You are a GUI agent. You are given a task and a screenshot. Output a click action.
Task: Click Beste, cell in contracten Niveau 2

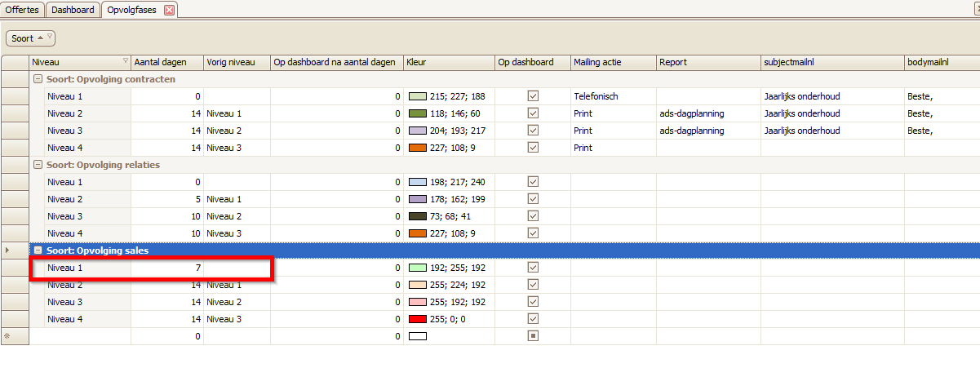[x=942, y=113]
